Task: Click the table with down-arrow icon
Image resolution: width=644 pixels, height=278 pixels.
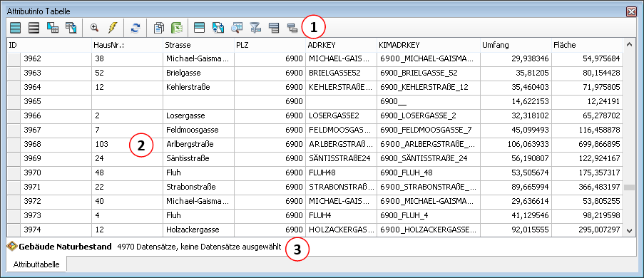Action: pyautogui.click(x=71, y=28)
